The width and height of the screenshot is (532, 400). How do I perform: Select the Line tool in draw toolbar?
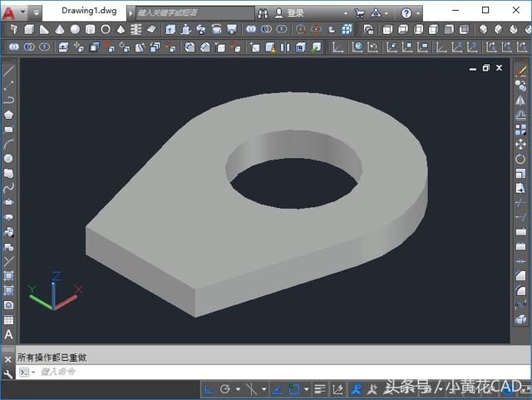point(8,71)
